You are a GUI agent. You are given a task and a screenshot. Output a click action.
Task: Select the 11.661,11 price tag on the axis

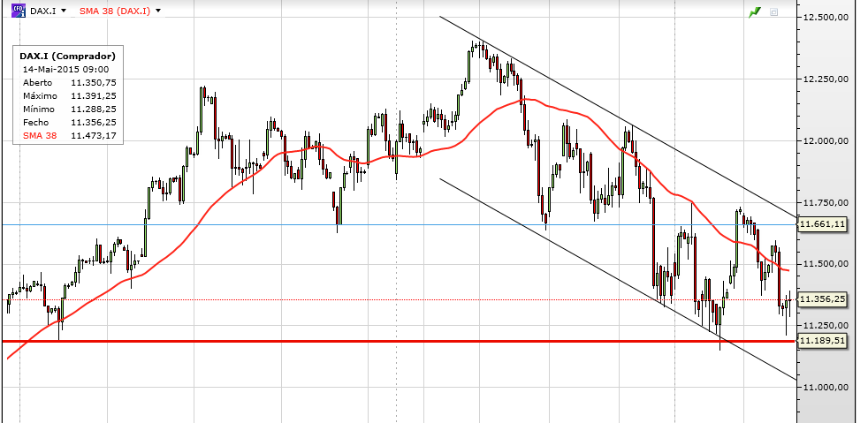pyautogui.click(x=822, y=224)
